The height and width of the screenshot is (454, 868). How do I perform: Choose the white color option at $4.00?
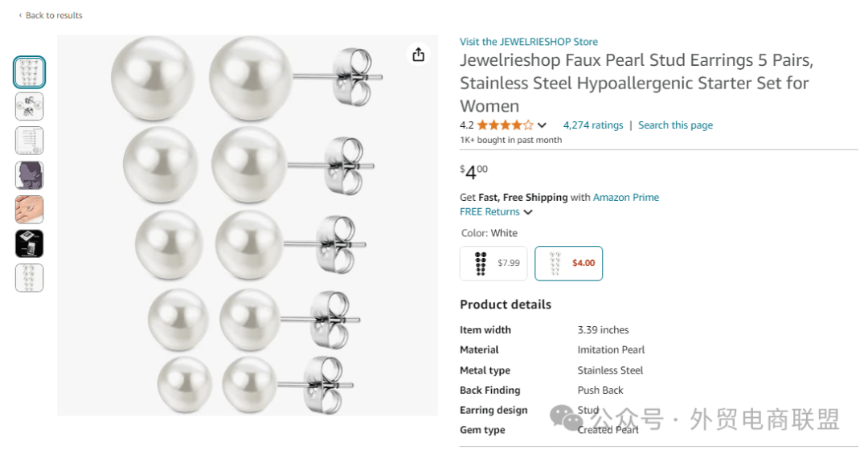tap(569, 264)
